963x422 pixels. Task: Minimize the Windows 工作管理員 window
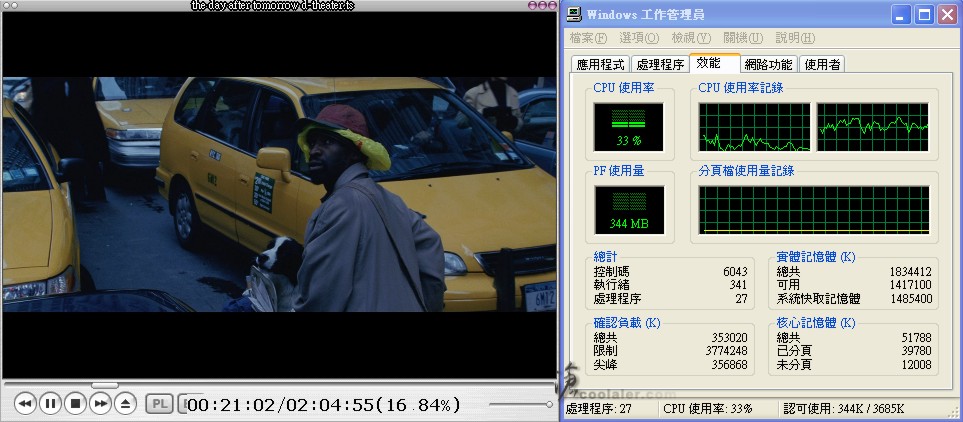click(901, 14)
